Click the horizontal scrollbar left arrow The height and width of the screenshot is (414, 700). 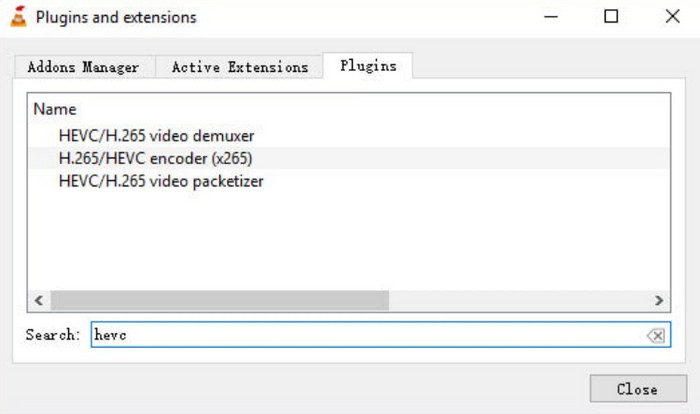point(39,300)
